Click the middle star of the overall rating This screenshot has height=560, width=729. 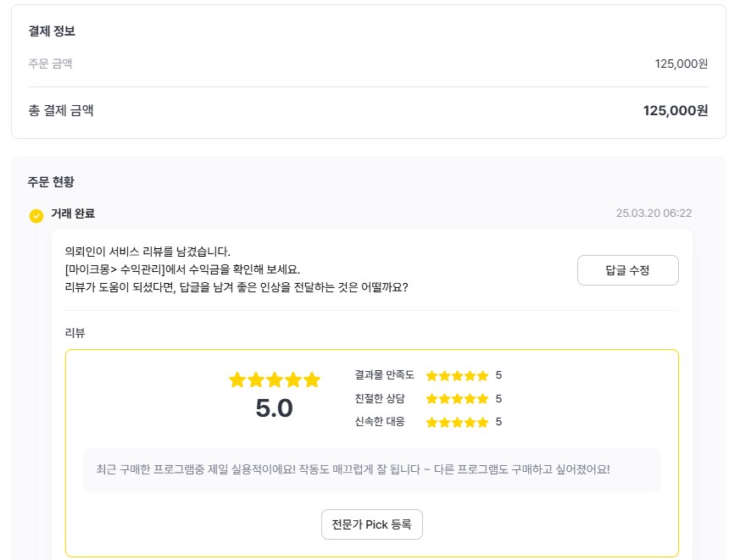(x=275, y=380)
